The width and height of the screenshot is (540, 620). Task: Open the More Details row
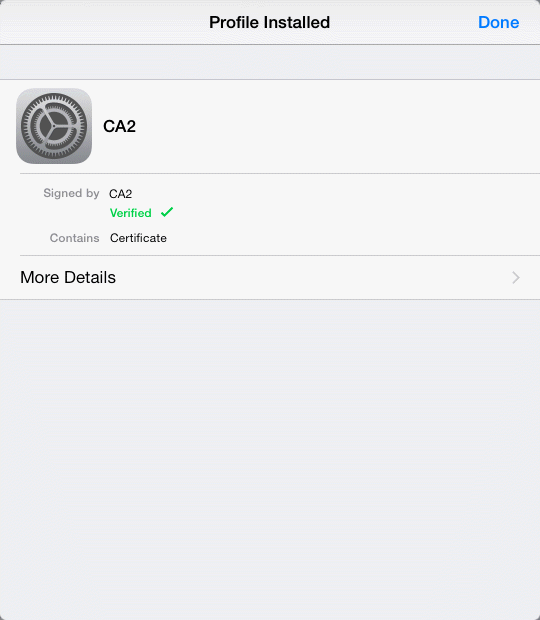click(270, 278)
